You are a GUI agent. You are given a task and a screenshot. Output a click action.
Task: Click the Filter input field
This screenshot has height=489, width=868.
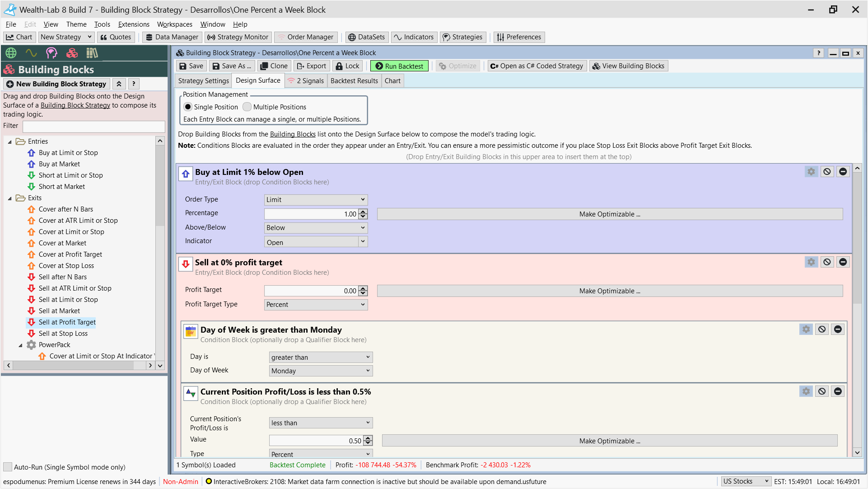[x=94, y=126]
